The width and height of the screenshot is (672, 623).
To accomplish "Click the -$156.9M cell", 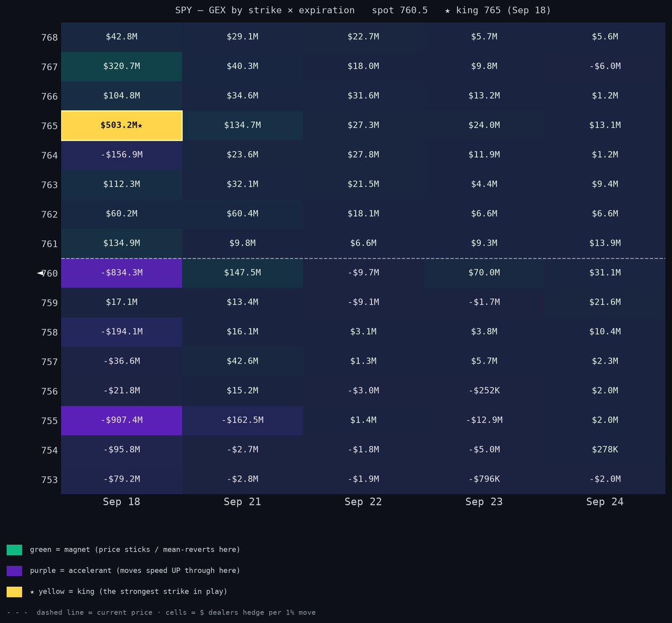I will pyautogui.click(x=122, y=155).
